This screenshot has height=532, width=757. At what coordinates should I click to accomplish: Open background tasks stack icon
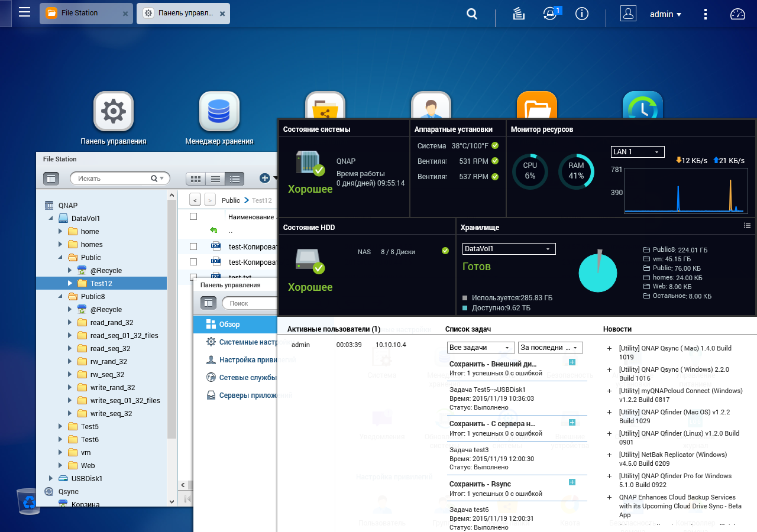[519, 14]
